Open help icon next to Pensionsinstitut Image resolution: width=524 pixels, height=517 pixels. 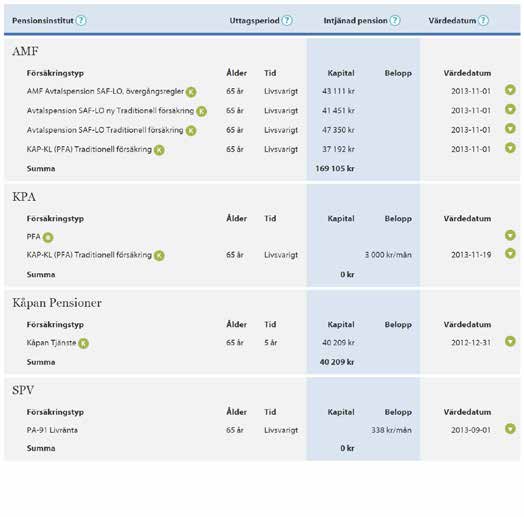coord(81,20)
